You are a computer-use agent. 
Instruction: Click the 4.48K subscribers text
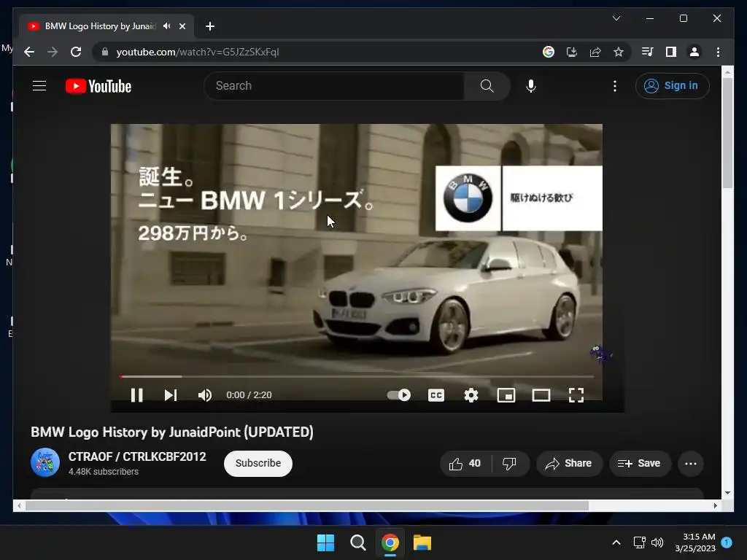[x=104, y=472]
